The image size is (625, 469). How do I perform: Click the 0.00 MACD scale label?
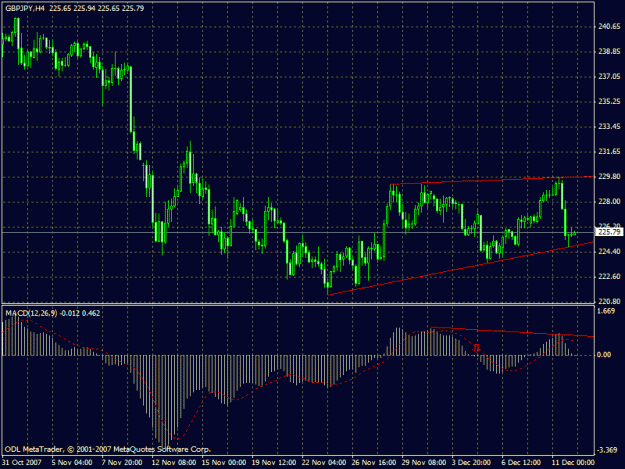604,355
